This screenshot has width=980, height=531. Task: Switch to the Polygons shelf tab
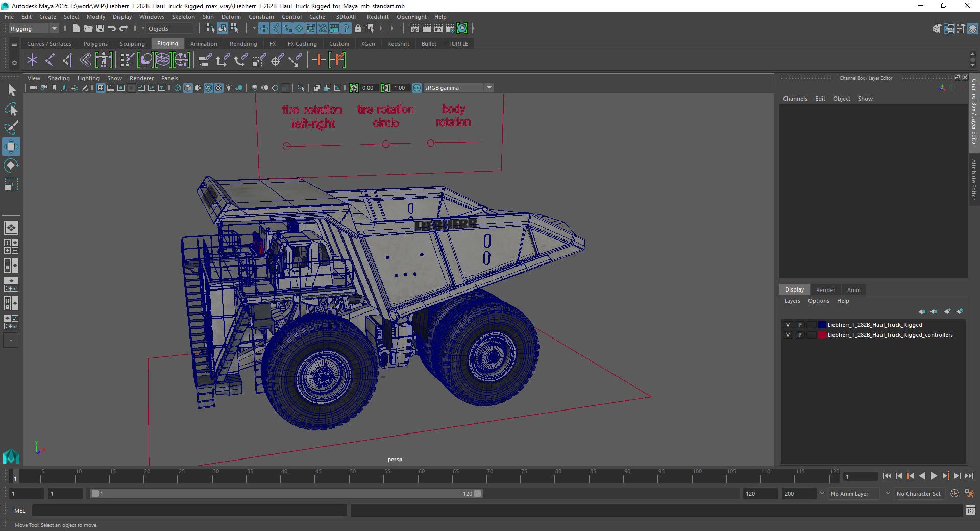click(95, 44)
